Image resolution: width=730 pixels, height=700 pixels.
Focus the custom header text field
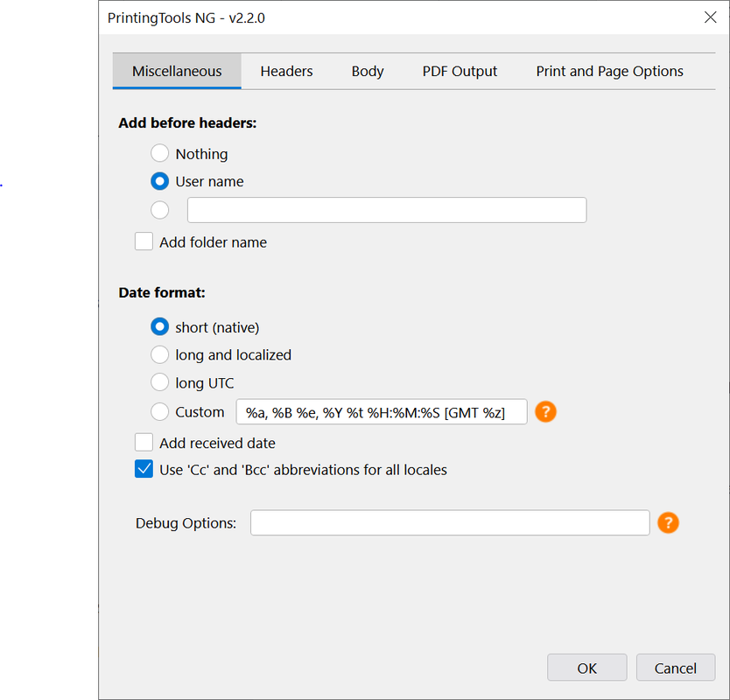click(387, 210)
